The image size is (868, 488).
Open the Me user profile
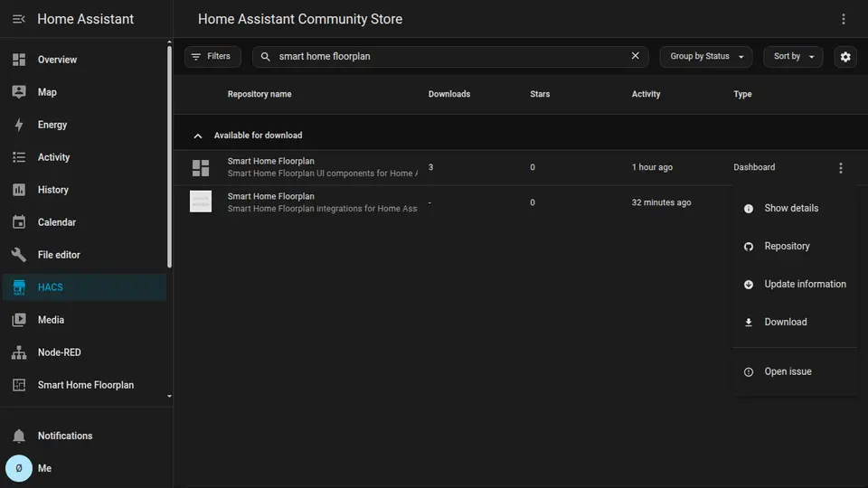pyautogui.click(x=84, y=469)
